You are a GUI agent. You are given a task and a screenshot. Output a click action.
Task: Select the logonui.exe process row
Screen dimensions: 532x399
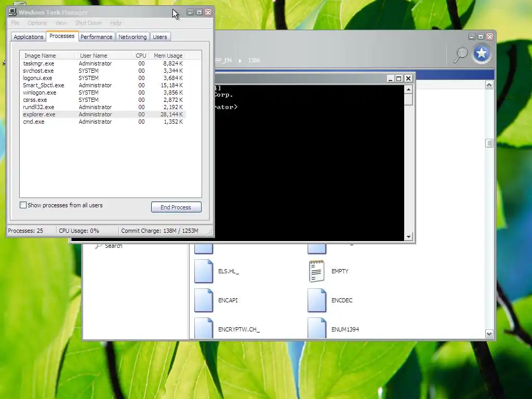[x=104, y=78]
